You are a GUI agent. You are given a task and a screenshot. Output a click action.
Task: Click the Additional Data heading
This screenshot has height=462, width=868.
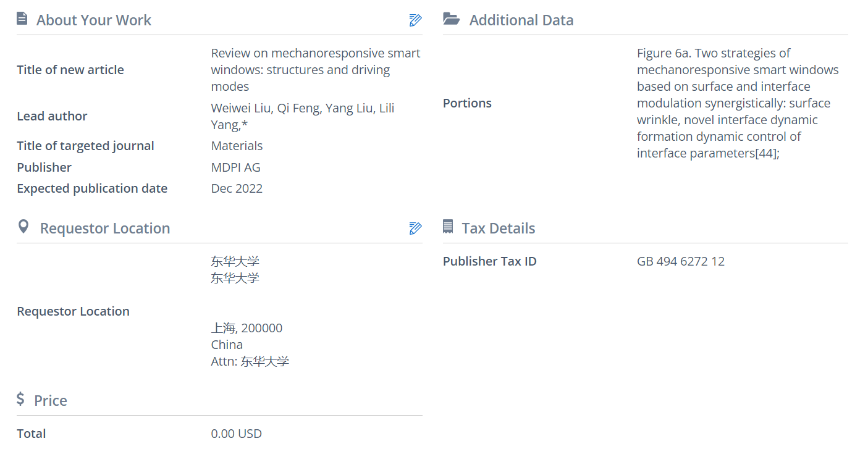[521, 20]
